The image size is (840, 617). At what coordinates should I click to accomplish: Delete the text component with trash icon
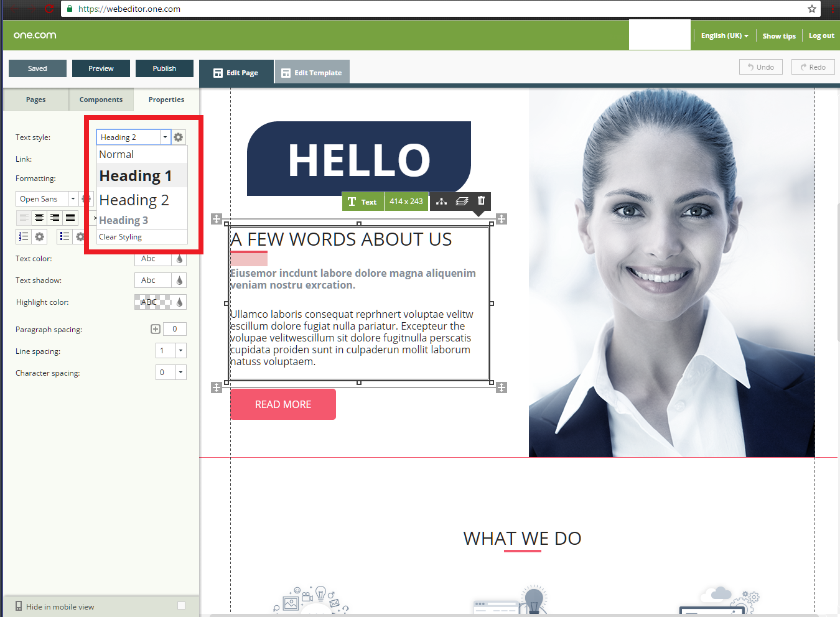(x=481, y=200)
